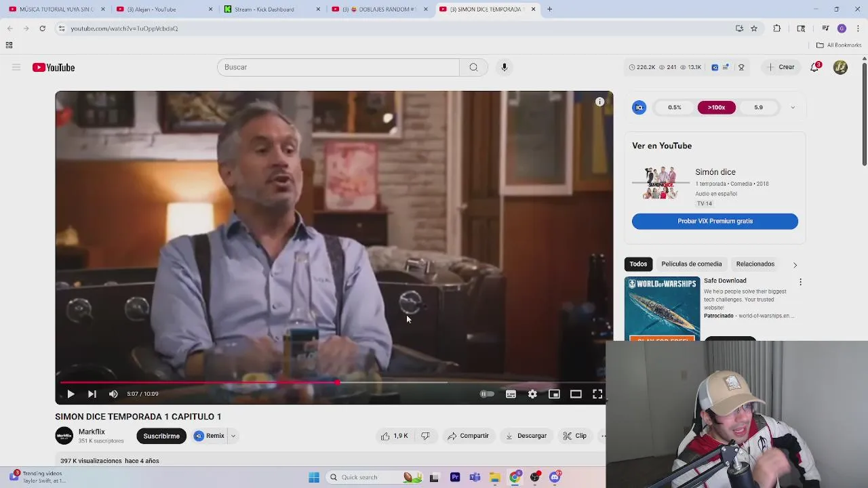Click the search magnifier button
868x488 pixels.
(473, 67)
